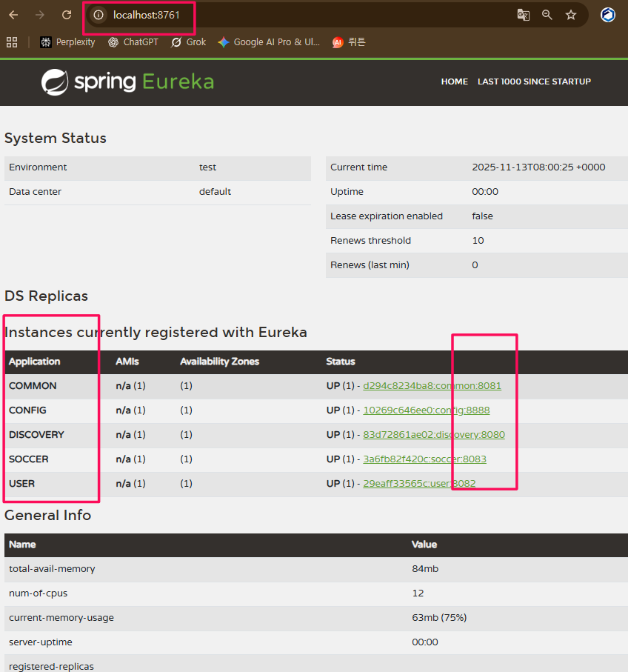The width and height of the screenshot is (628, 672).
Task: Click the total-avail-memory value 84mb
Action: click(425, 569)
